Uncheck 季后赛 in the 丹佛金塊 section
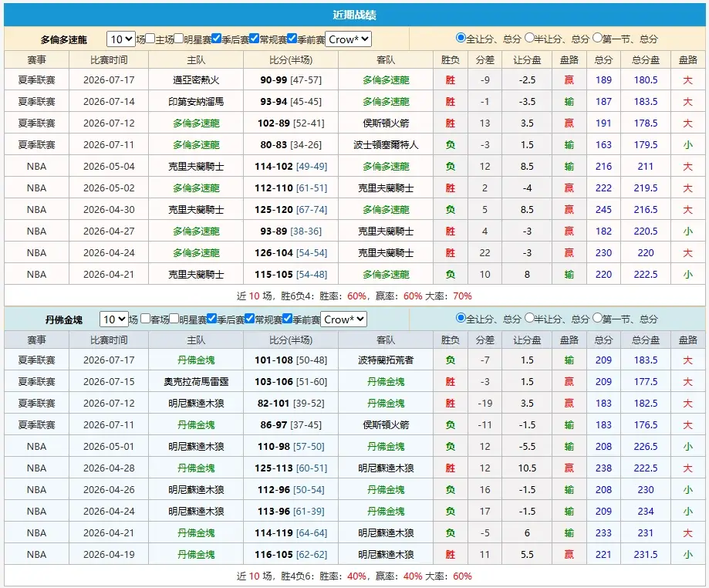This screenshot has width=709, height=588. pyautogui.click(x=211, y=319)
